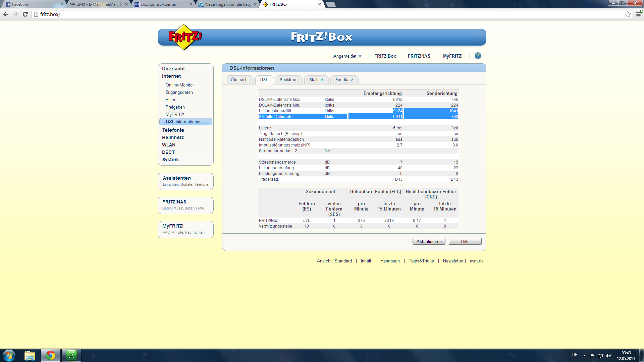
Task: Open Telefonie in the sidebar
Action: click(x=173, y=130)
